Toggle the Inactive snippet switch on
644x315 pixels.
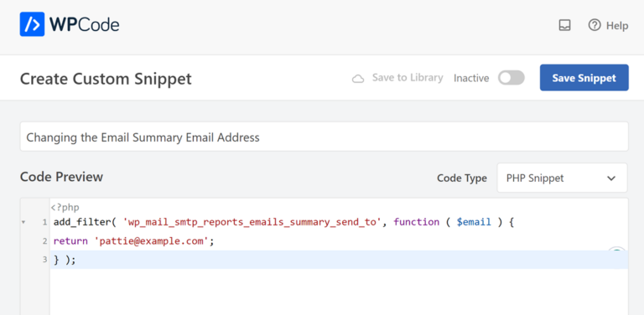click(512, 78)
